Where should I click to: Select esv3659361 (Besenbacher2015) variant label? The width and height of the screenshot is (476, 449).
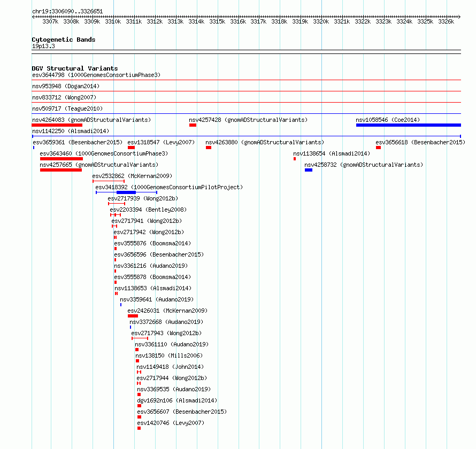(78, 142)
